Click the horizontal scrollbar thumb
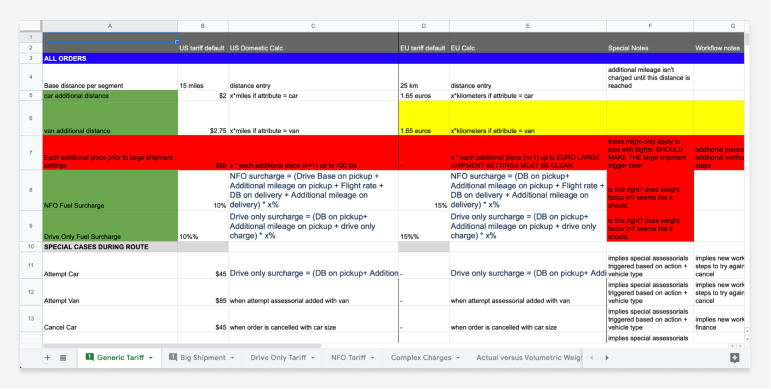This screenshot has width=771, height=389. click(182, 346)
